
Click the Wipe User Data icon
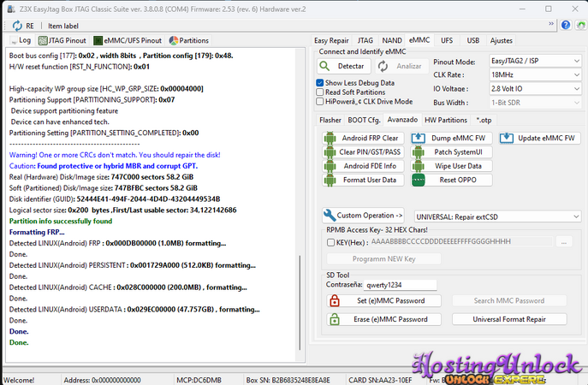(x=418, y=166)
